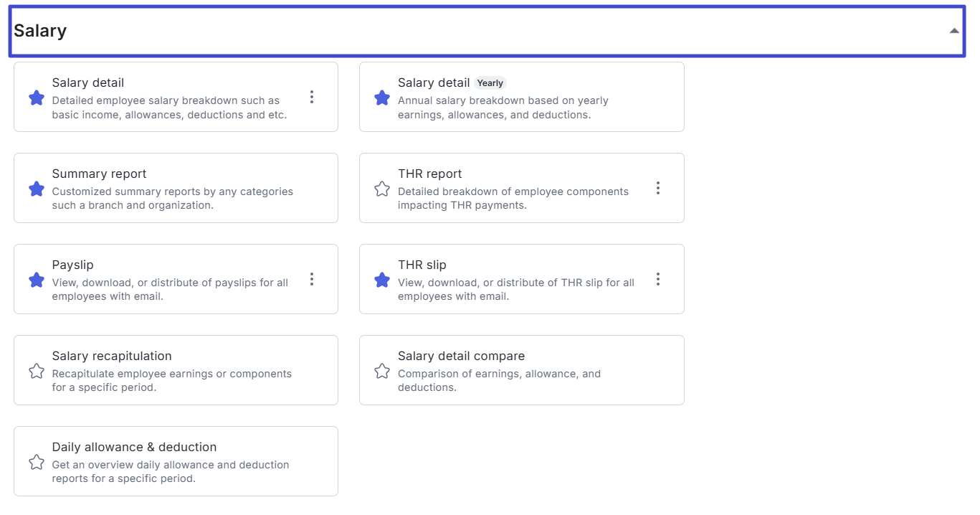
Task: Remove star from Summary report
Action: coord(37,189)
